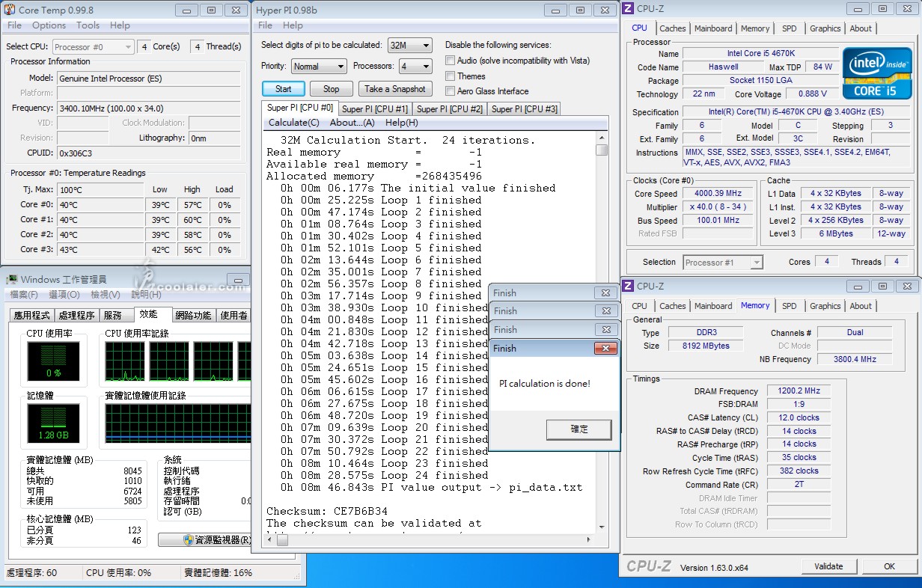Image resolution: width=922 pixels, height=588 pixels.
Task: Open the 32M digits of pi dropdown
Action: tap(409, 46)
